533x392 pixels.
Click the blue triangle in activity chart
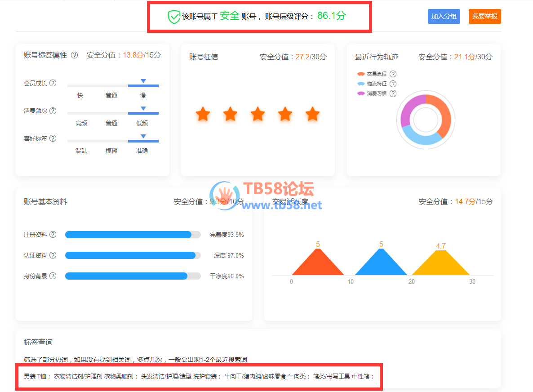[x=381, y=265]
